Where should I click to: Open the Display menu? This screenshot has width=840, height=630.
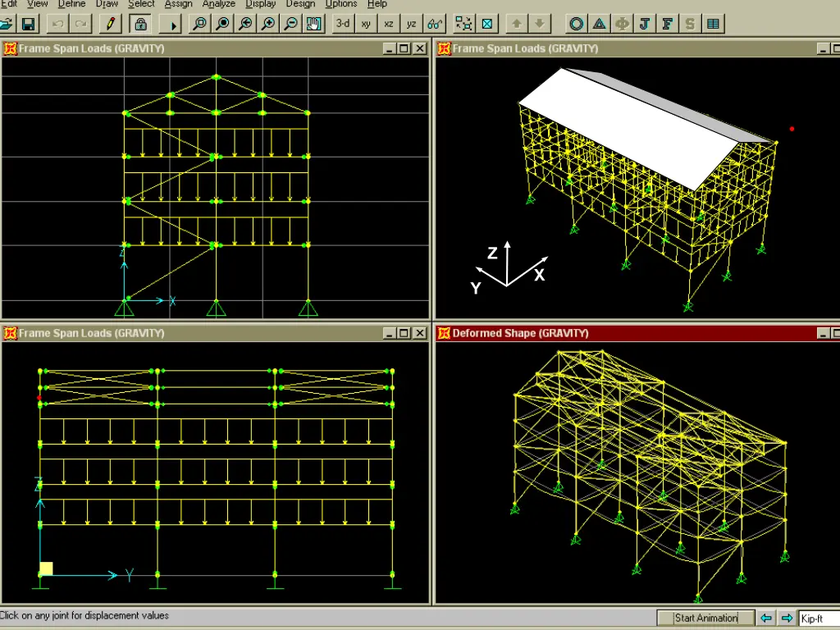click(261, 4)
